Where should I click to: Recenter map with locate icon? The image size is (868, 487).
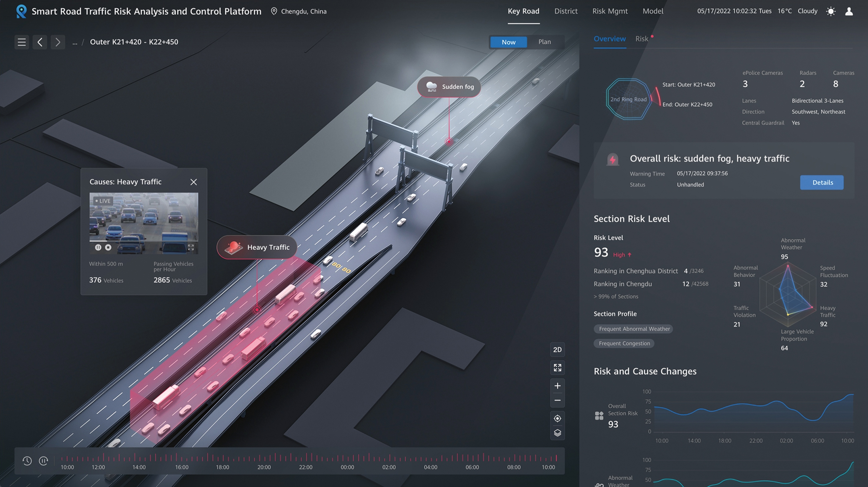click(x=557, y=419)
